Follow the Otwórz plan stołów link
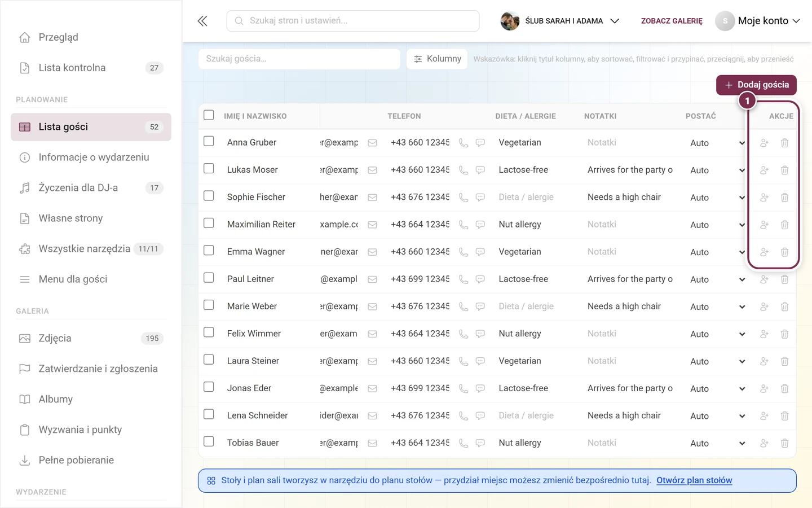The image size is (812, 508). click(x=694, y=480)
